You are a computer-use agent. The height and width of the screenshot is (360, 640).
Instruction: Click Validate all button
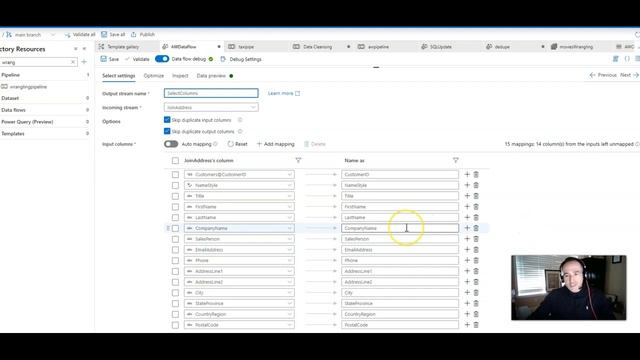[80, 35]
